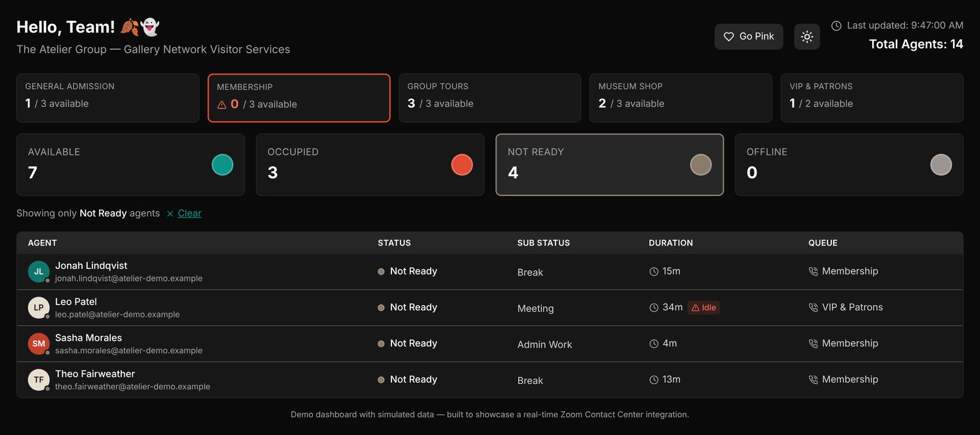Click email jonah.lindqvist@atelier-demo.example

click(129, 278)
